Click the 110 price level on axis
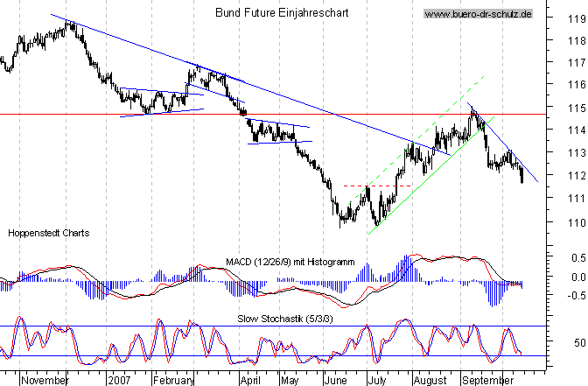Image resolution: width=588 pixels, height=386 pixels. pyautogui.click(x=574, y=221)
